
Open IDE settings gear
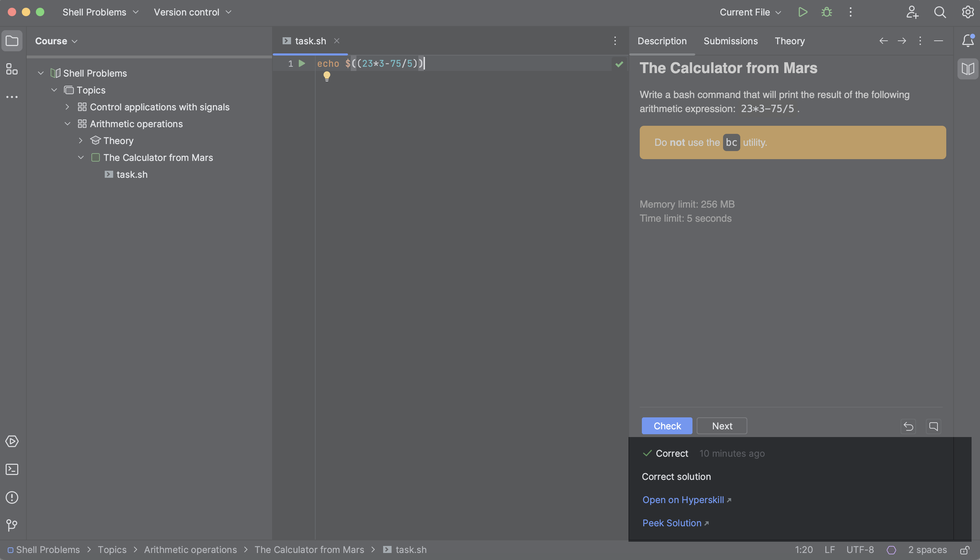click(968, 12)
